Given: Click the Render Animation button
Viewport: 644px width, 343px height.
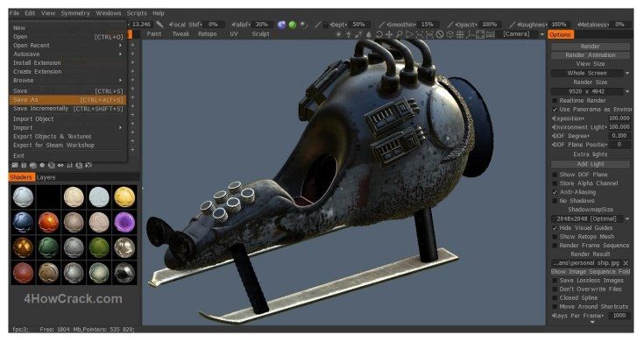Looking at the screenshot, I should point(591,55).
